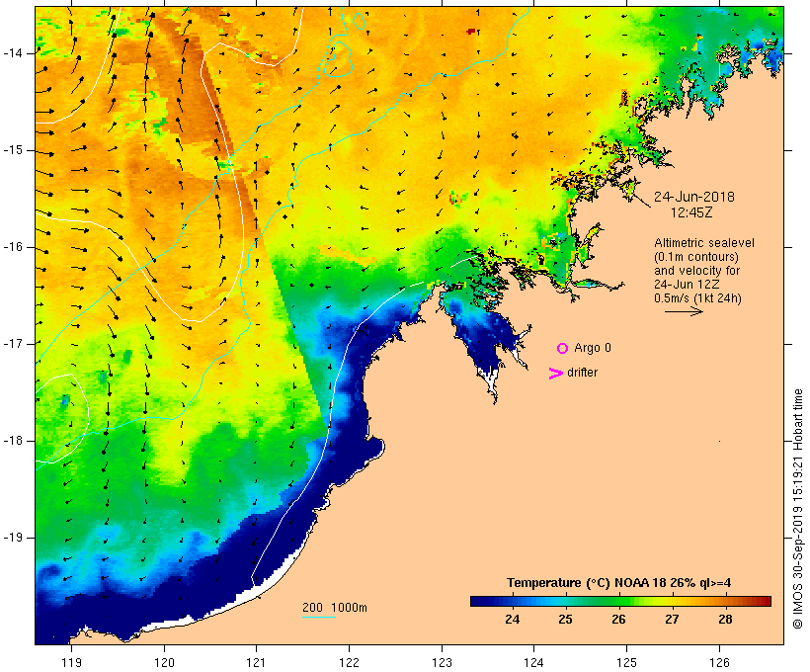
Task: Click the IMOS copyright timestamp text
Action: click(798, 509)
